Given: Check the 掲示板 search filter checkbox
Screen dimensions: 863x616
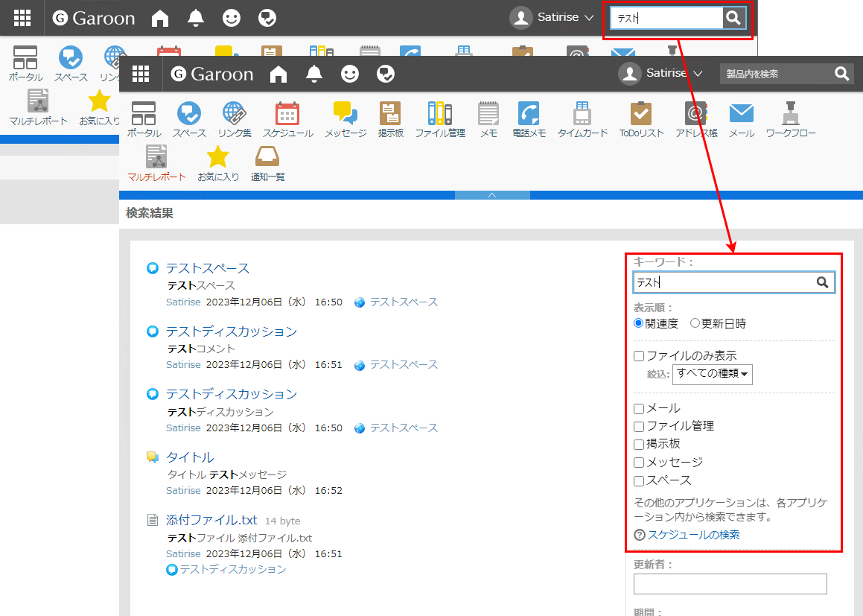Looking at the screenshot, I should point(638,443).
